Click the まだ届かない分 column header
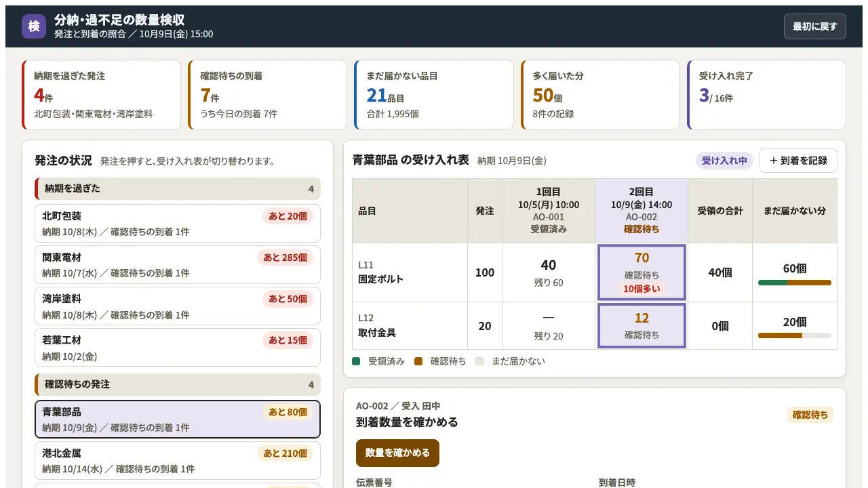This screenshot has height=488, width=868. (x=795, y=211)
